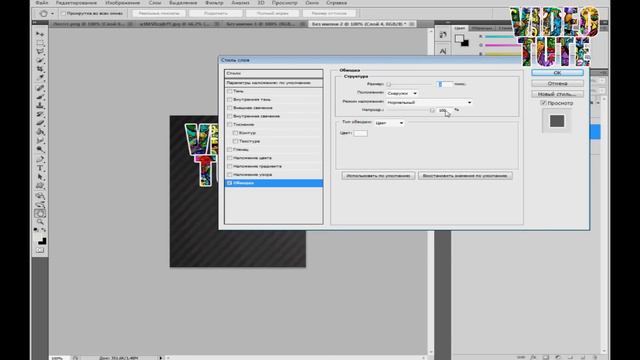This screenshot has width=640, height=360.
Task: Click OK in the Layer Style dialog
Action: tap(557, 73)
